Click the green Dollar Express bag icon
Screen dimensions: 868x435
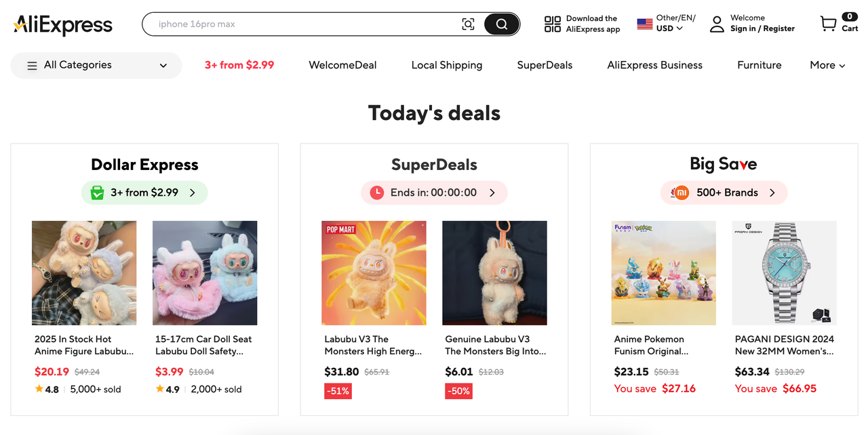point(98,192)
